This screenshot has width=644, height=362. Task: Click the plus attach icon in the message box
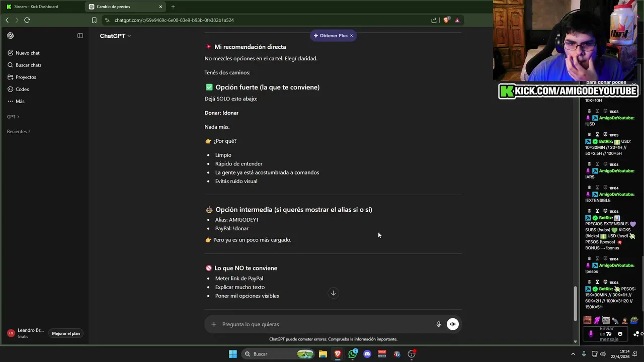tap(214, 324)
